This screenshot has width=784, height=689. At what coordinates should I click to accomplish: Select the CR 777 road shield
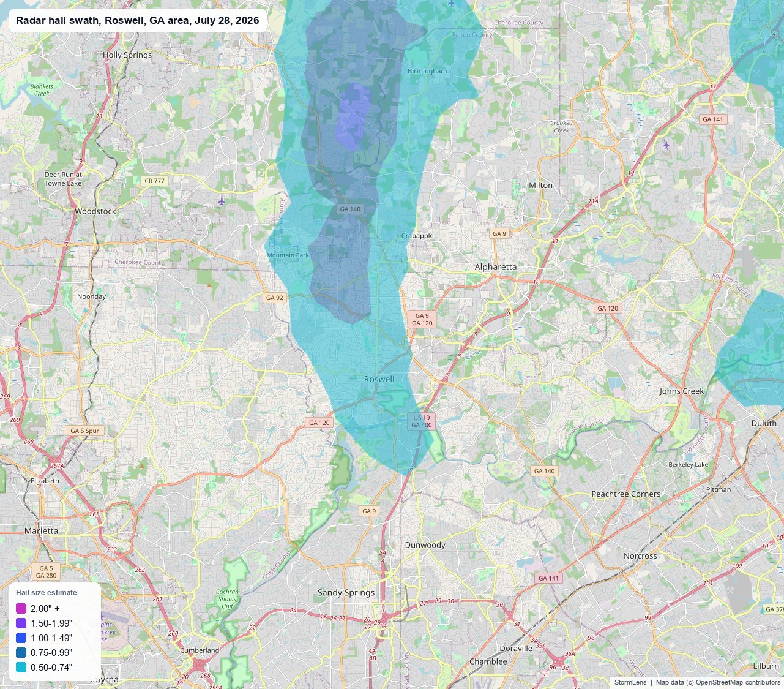coord(155,181)
